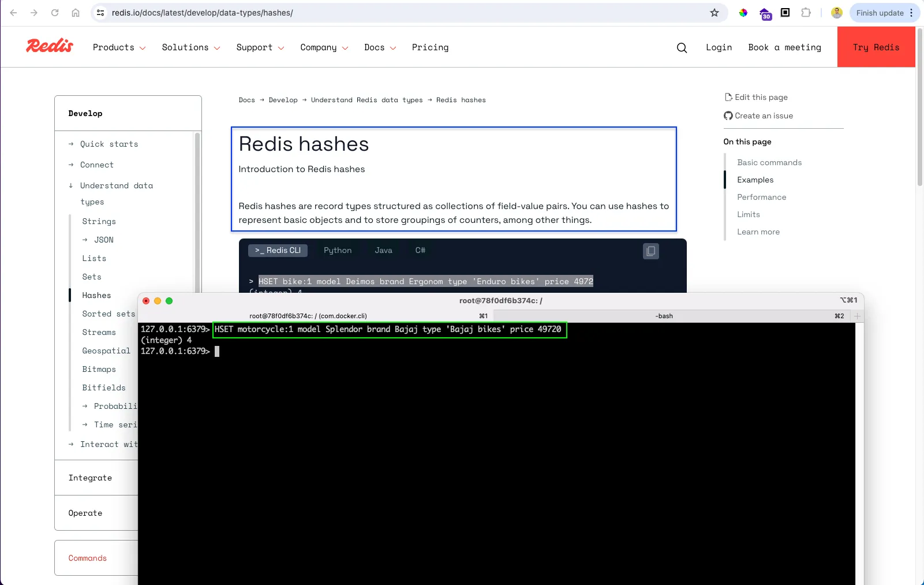The height and width of the screenshot is (585, 924).
Task: Open the site information icon in address bar
Action: tap(100, 13)
